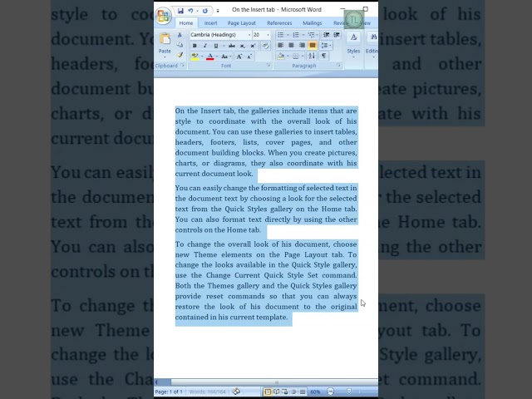Expand the Paste options arrow
Screen dimensions: 532x399
click(x=165, y=57)
